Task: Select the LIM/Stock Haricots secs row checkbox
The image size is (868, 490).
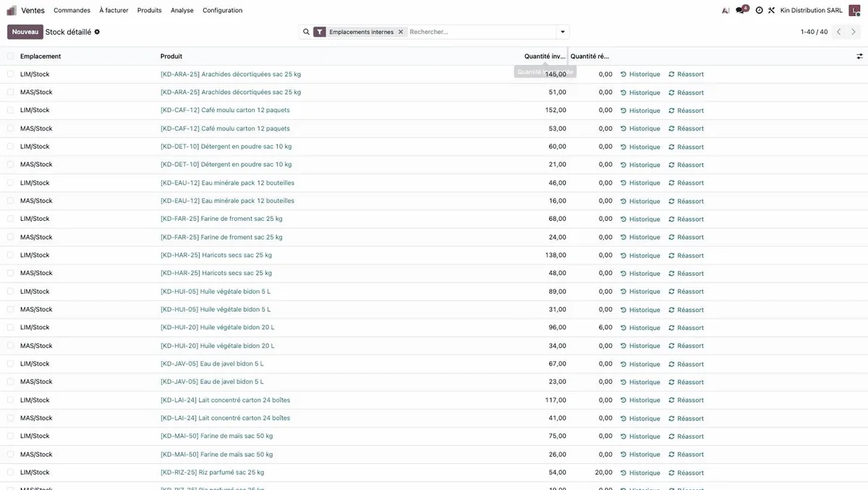Action: (x=10, y=255)
